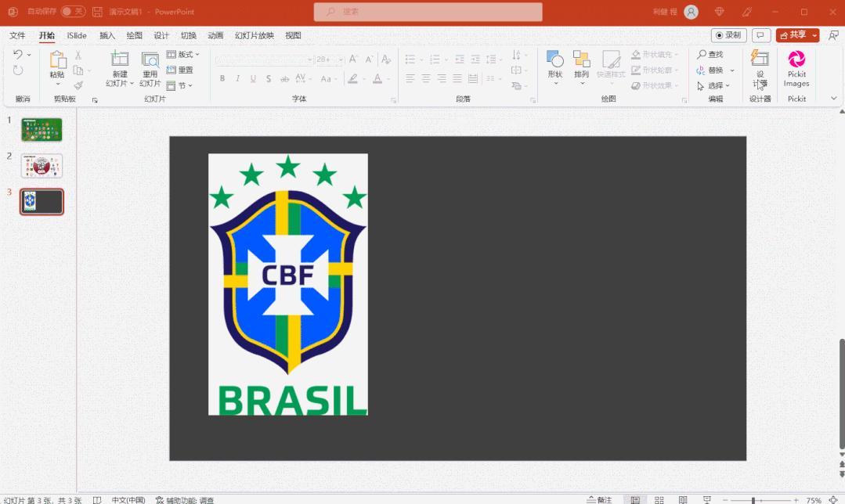Image resolution: width=845 pixels, height=504 pixels.
Task: Click the pen drawing icon in title bar
Action: coord(747,11)
